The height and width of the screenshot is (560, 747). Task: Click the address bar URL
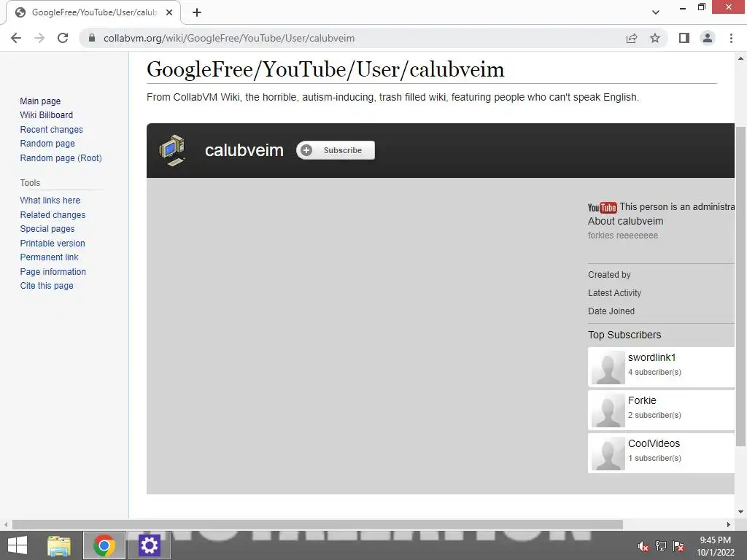(x=228, y=38)
